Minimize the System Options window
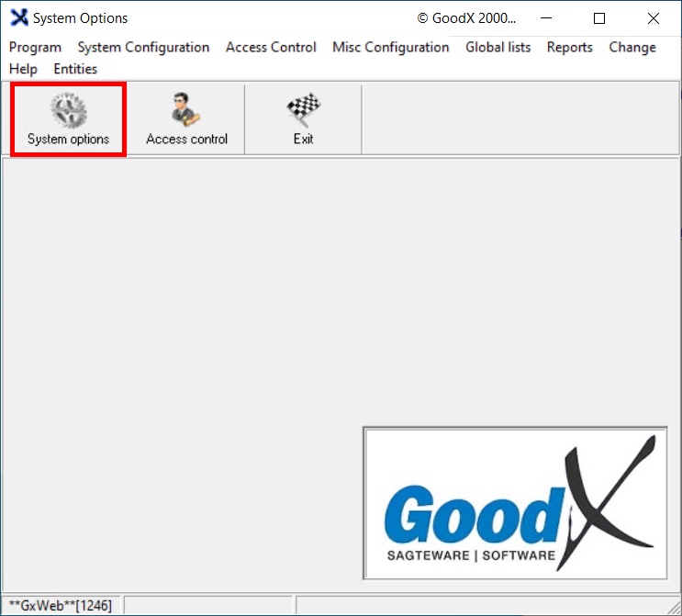682x616 pixels. tap(546, 18)
